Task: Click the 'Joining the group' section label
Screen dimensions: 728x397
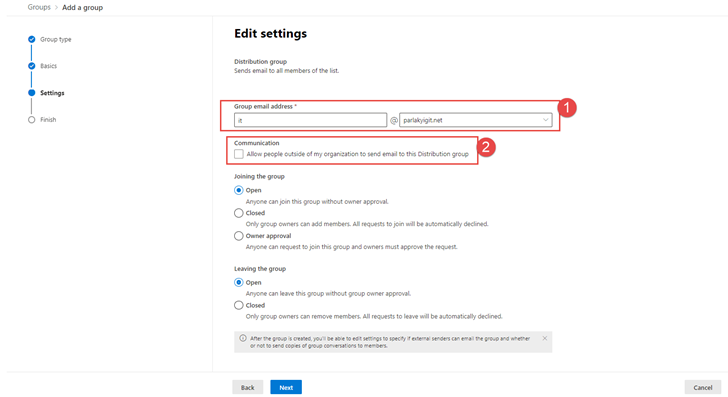Action: [259, 176]
